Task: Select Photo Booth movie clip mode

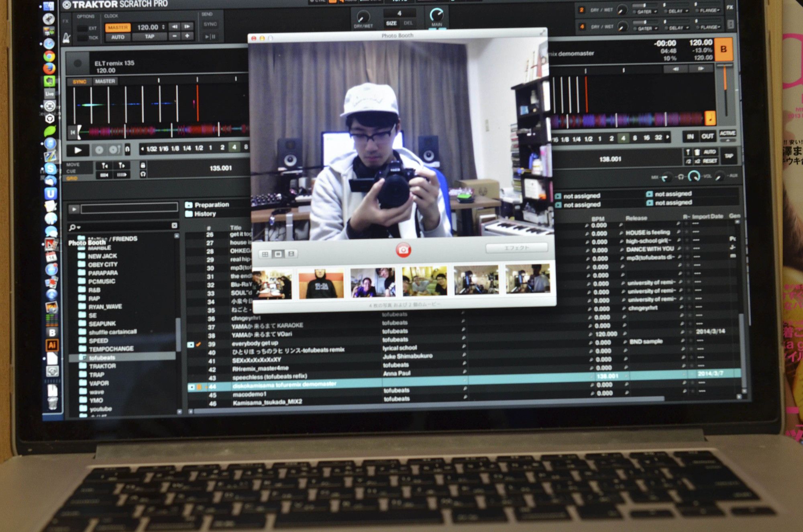Action: tap(291, 254)
